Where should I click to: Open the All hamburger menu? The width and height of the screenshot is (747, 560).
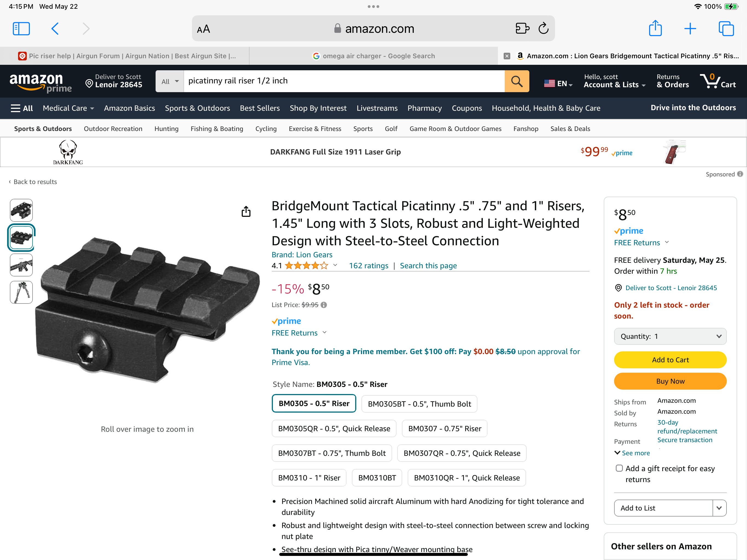tap(22, 108)
